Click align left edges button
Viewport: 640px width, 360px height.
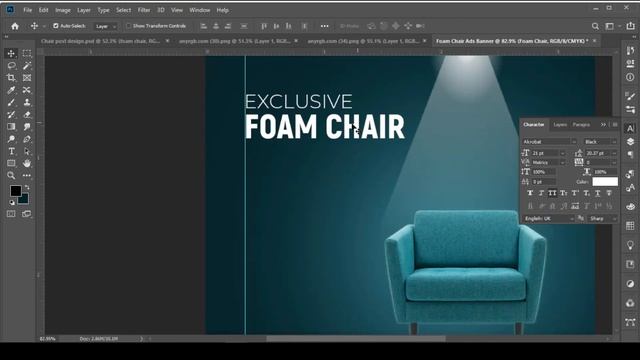tap(204, 26)
